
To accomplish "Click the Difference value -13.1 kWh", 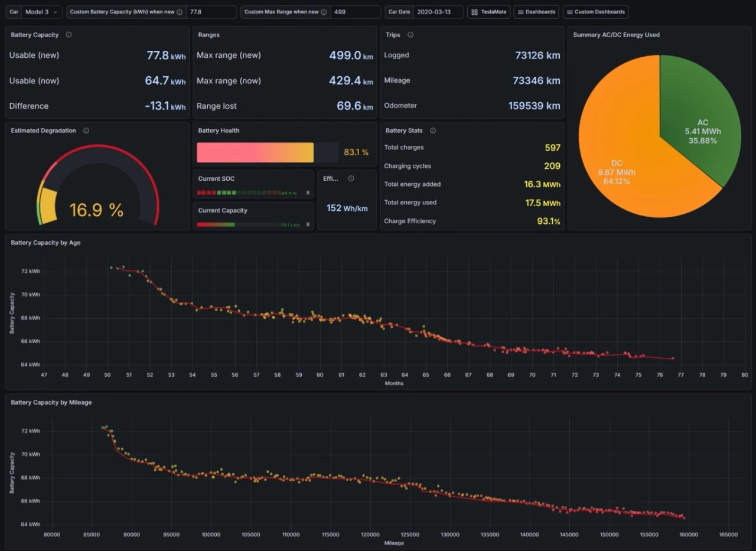I will (165, 106).
